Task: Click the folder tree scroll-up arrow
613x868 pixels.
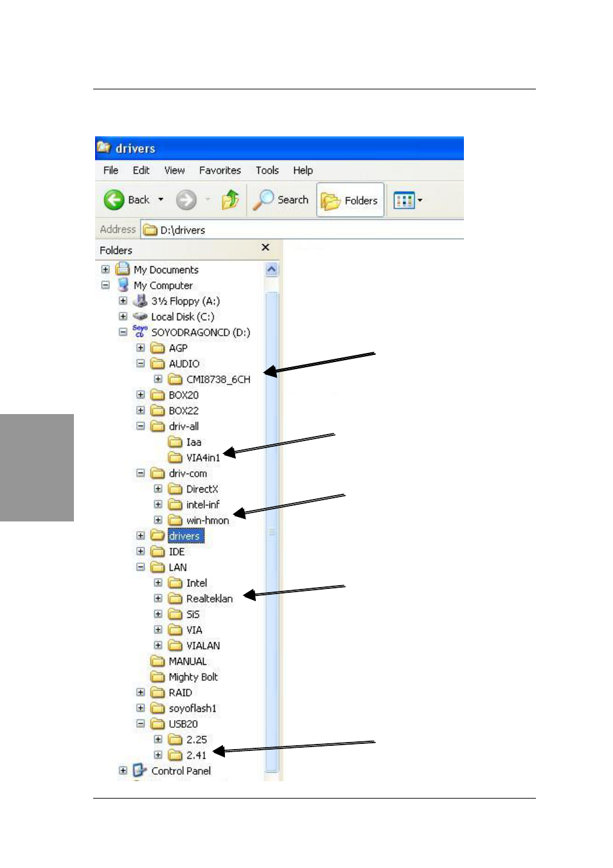Action: (272, 269)
